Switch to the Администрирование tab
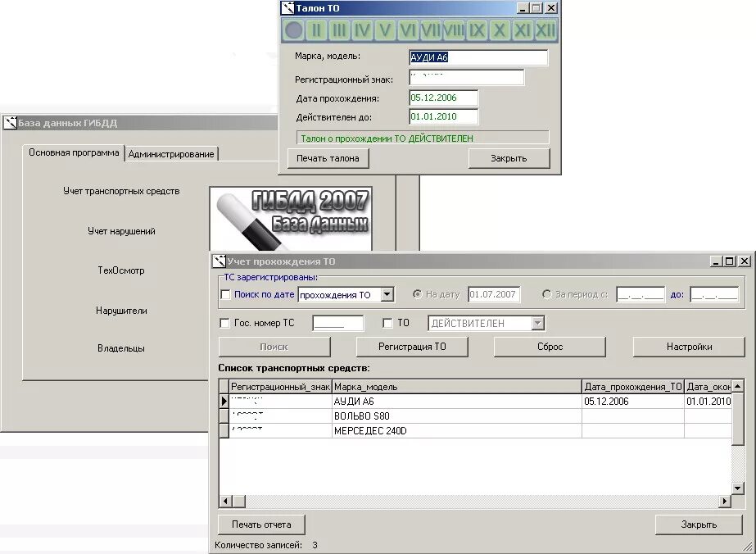Viewport: 756px width, 554px height. [x=171, y=154]
